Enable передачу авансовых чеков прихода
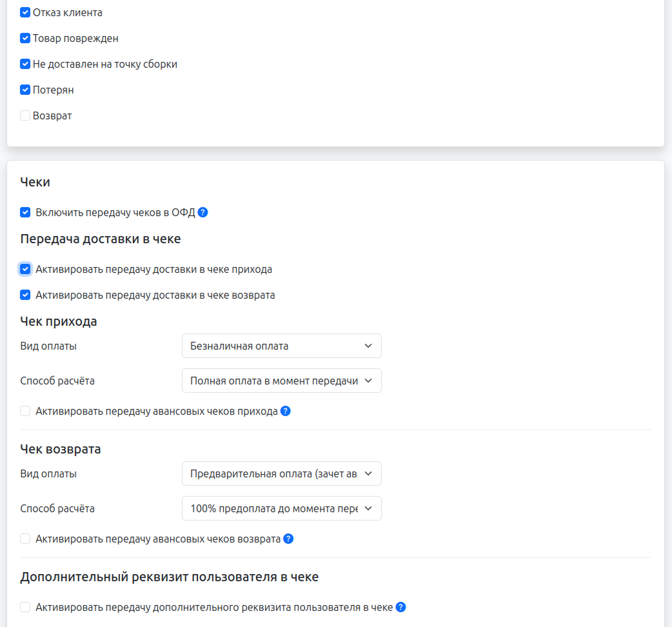This screenshot has height=627, width=672. (x=25, y=411)
